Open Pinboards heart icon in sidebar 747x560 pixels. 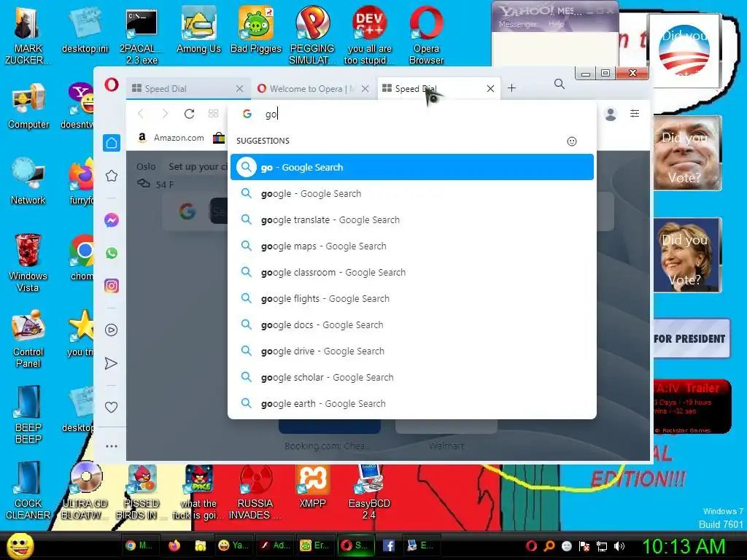coord(111,407)
